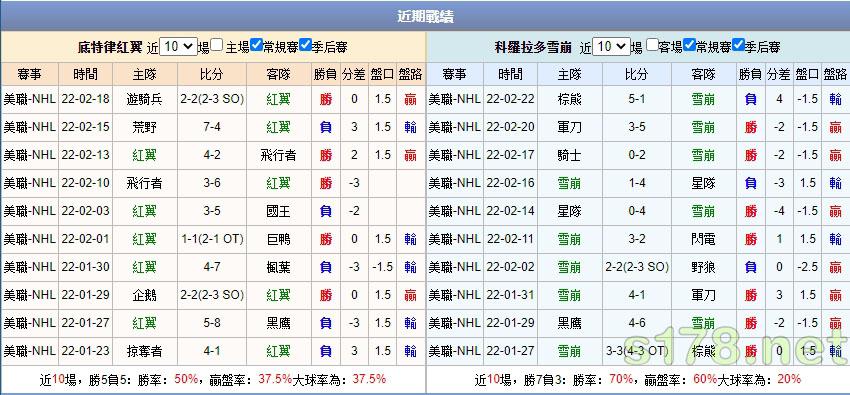
Task: Select 盤口 column header in 雪崩 table
Action: (x=807, y=74)
